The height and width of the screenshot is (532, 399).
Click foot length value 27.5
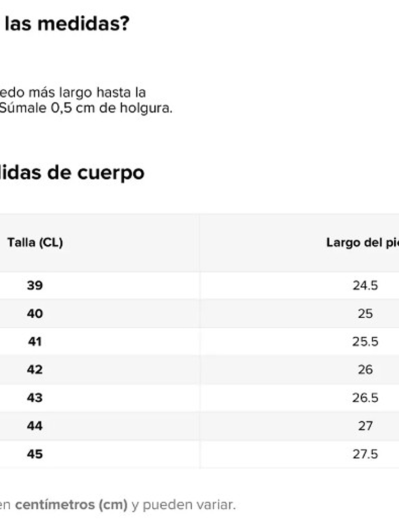[365, 454]
